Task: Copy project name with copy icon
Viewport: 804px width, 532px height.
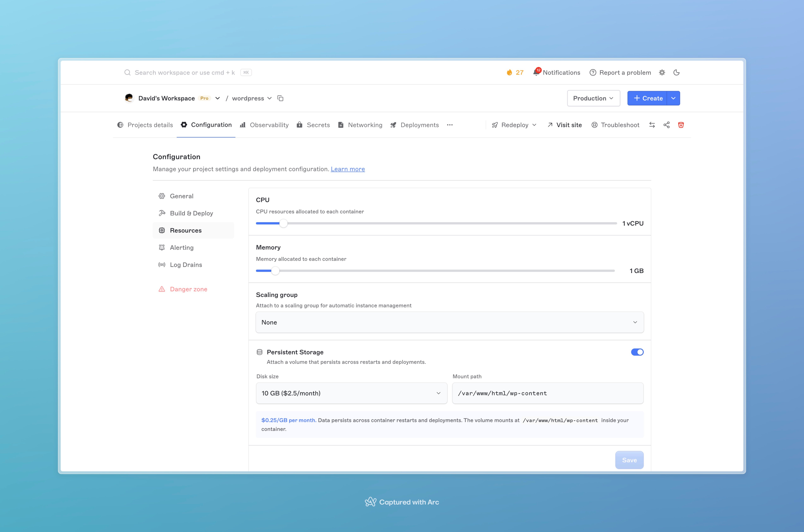Action: pos(280,98)
